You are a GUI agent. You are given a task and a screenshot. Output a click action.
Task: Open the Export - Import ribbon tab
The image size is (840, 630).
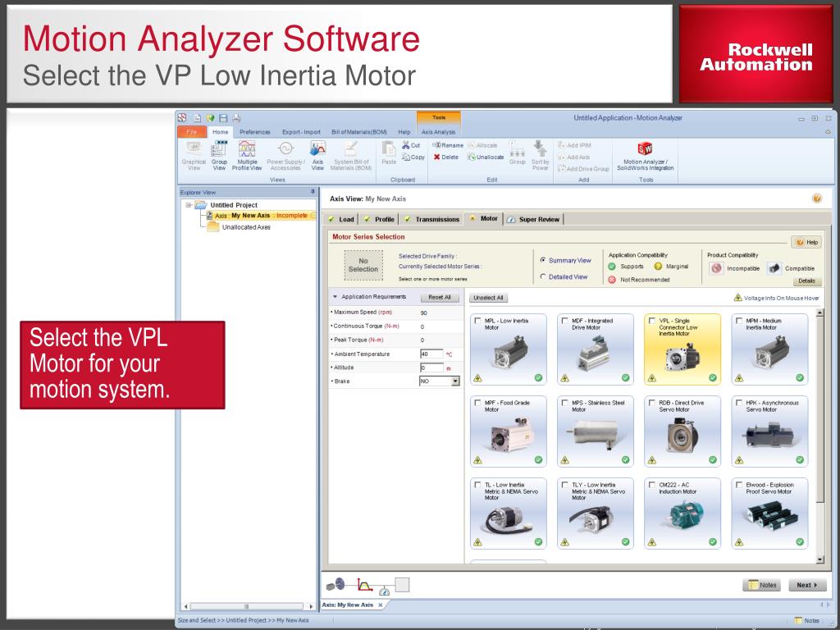[x=301, y=132]
